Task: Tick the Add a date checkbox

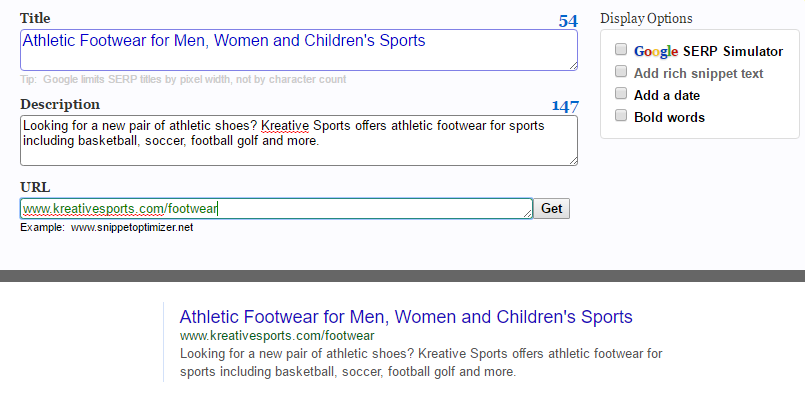Action: (621, 93)
